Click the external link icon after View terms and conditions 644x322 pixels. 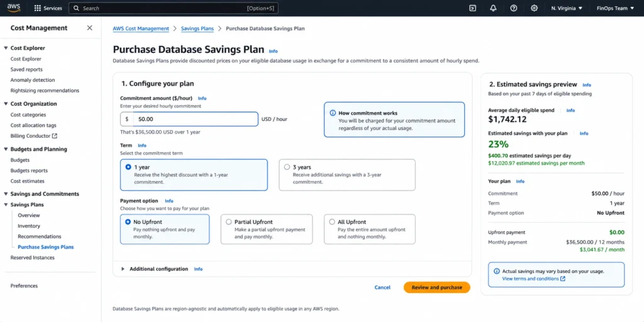(x=563, y=279)
